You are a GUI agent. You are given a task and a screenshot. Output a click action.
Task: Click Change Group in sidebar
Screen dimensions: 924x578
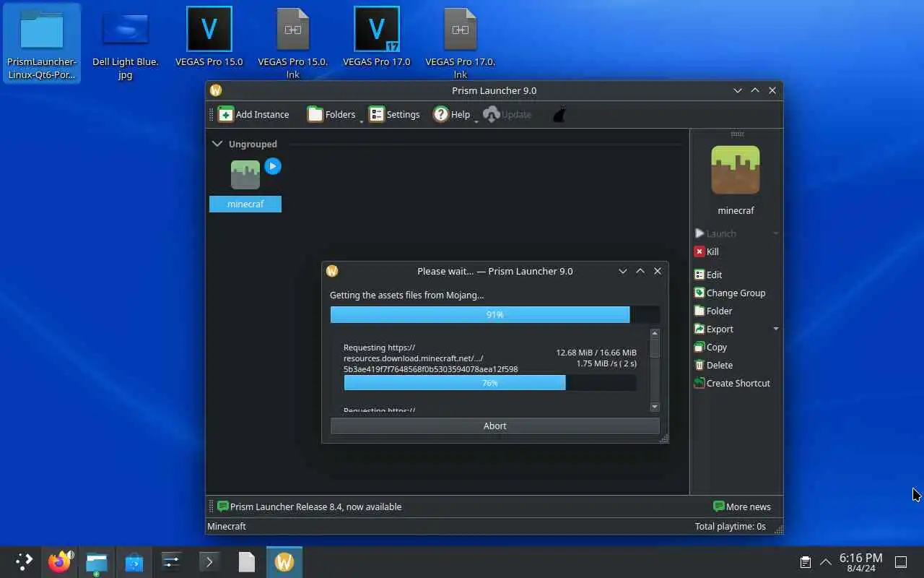(730, 293)
